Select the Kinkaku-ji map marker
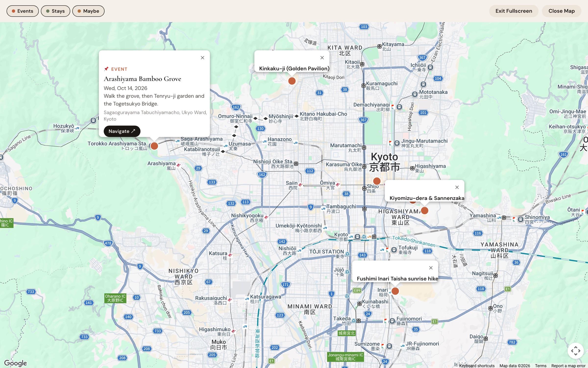Image resolution: width=588 pixels, height=368 pixels. coord(292,81)
